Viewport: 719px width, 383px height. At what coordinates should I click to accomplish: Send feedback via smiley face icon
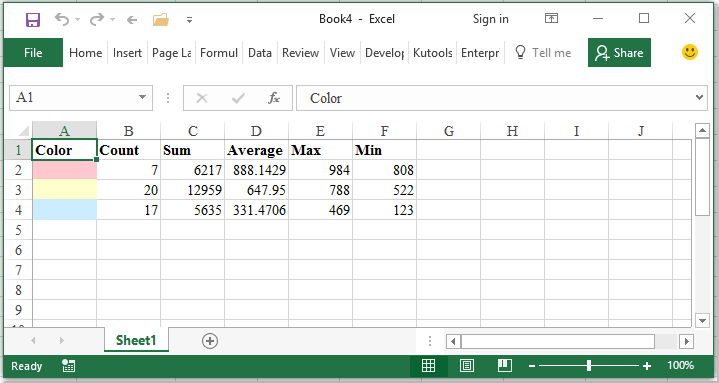pos(690,52)
